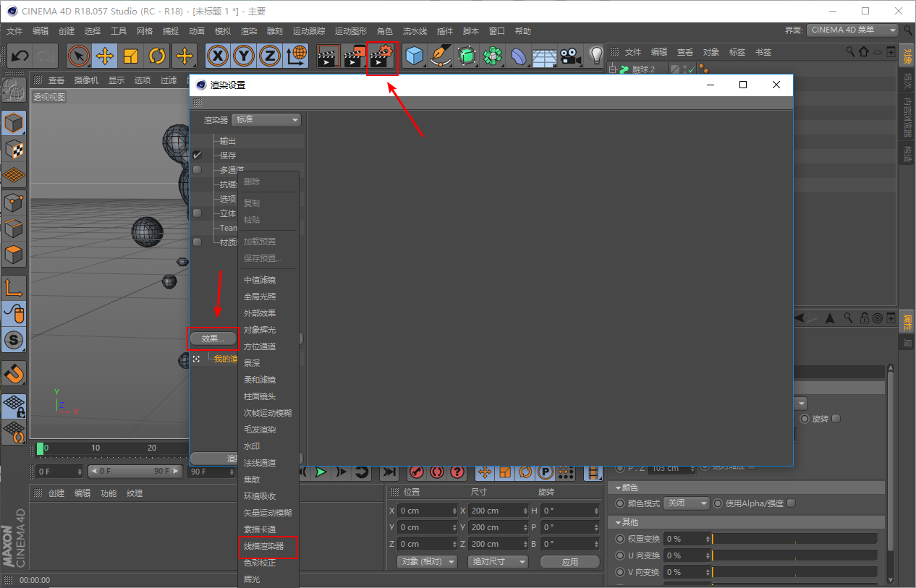Viewport: 916px width, 588px height.
Task: Click the home icon in object manager
Action: (x=864, y=52)
